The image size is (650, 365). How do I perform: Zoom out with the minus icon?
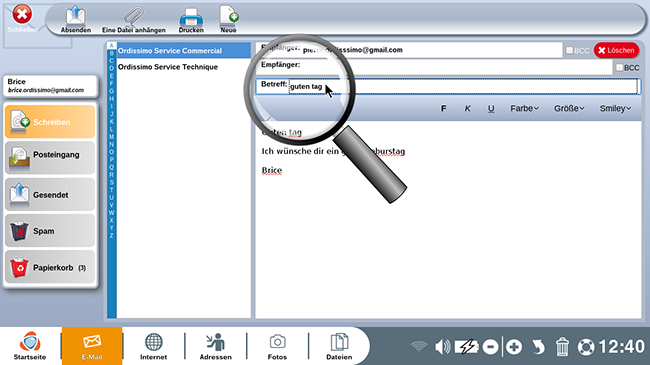click(x=490, y=347)
